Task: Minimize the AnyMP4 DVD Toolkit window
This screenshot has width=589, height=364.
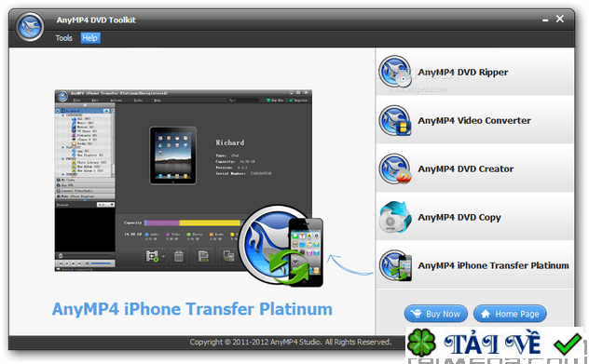Action: tap(545, 20)
